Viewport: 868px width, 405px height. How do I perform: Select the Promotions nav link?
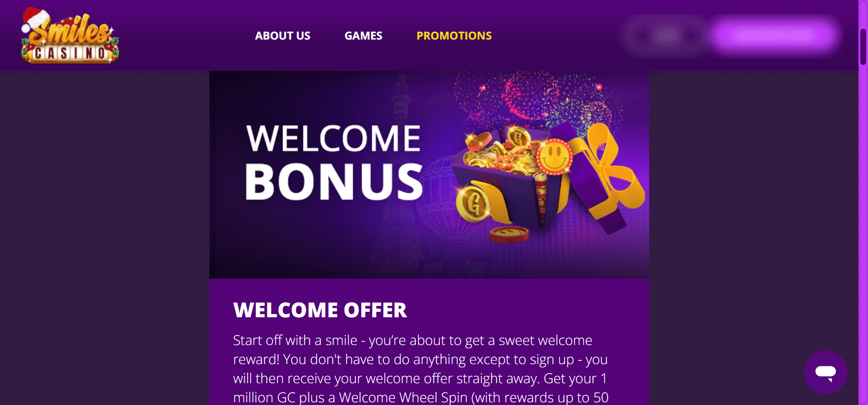pyautogui.click(x=454, y=36)
